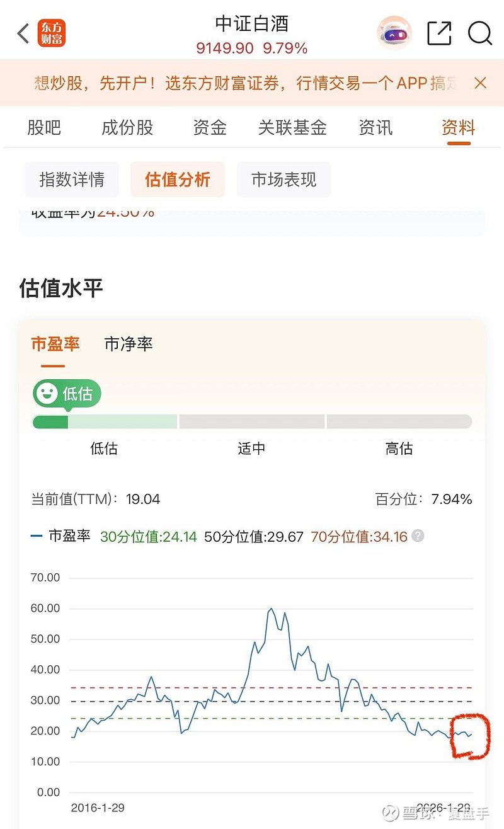This screenshot has height=829, width=504.
Task: Tap the open-account promo banner text
Action: click(246, 83)
